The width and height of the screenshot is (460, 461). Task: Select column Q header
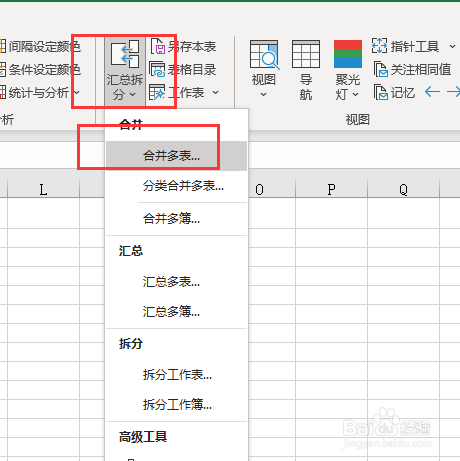pos(403,189)
